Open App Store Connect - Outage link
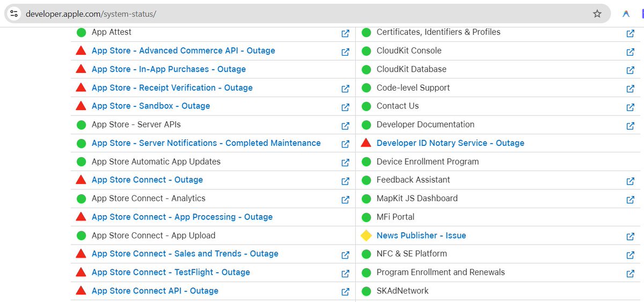This screenshot has width=644, height=302. pyautogui.click(x=147, y=180)
